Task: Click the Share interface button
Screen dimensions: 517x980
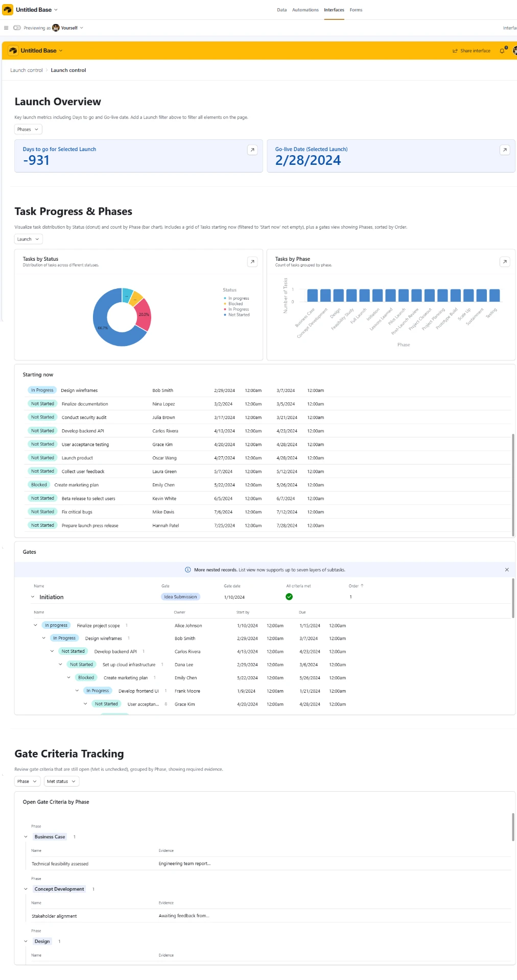Action: 471,51
